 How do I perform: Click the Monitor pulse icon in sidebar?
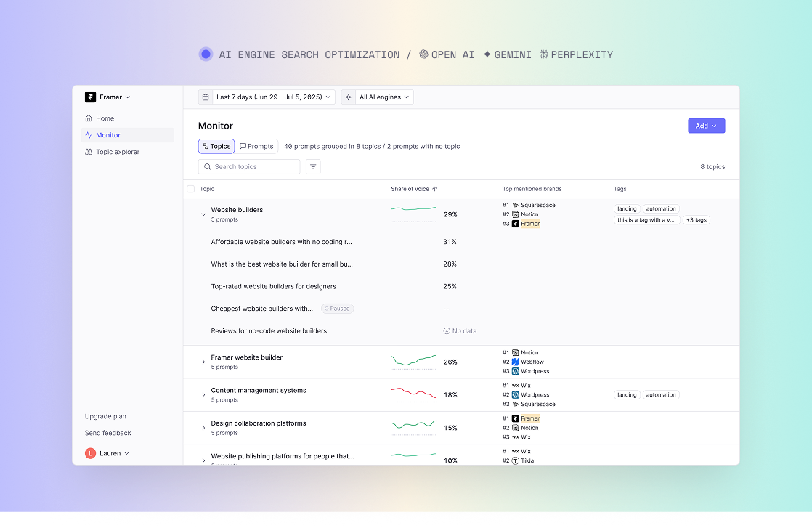(x=89, y=135)
